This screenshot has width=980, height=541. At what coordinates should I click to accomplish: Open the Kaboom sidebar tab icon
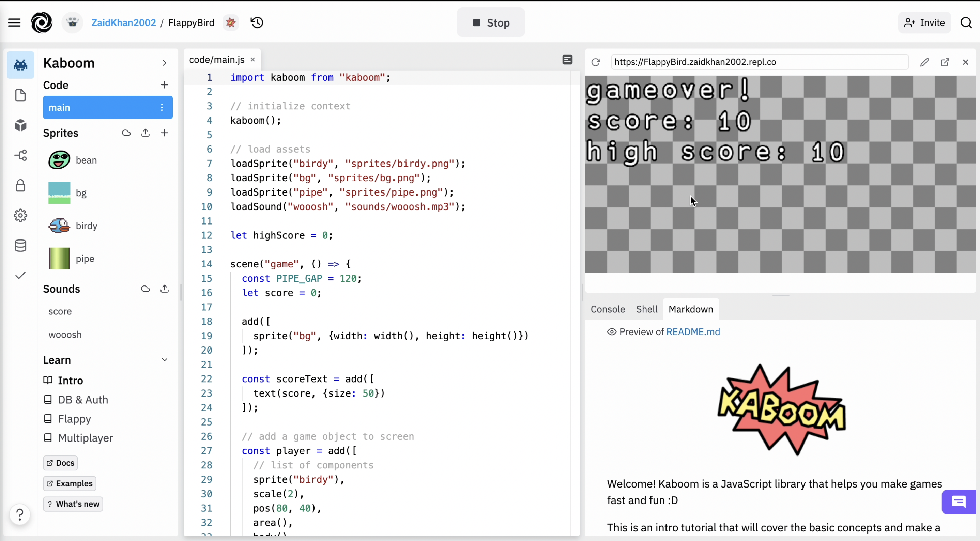[x=20, y=65]
